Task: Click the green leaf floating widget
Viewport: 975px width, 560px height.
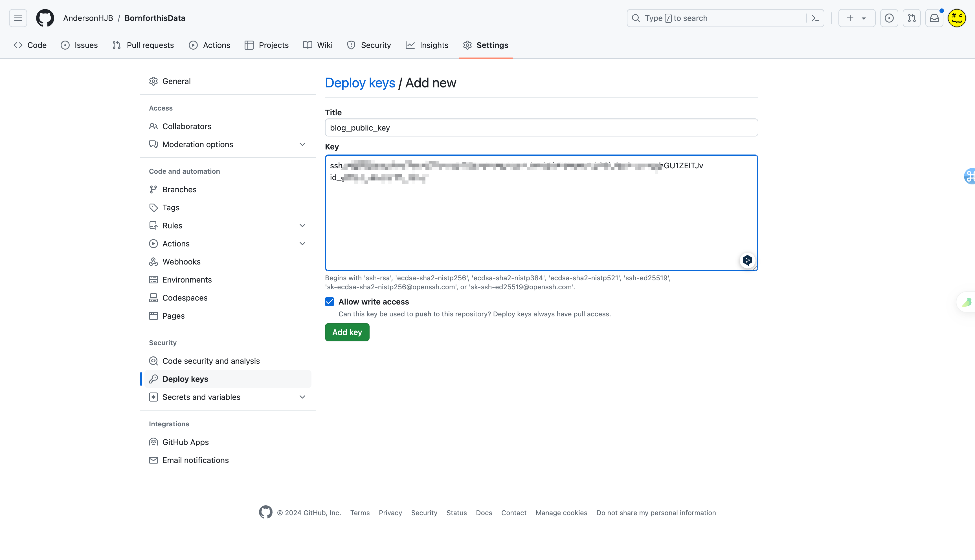Action: (x=967, y=302)
